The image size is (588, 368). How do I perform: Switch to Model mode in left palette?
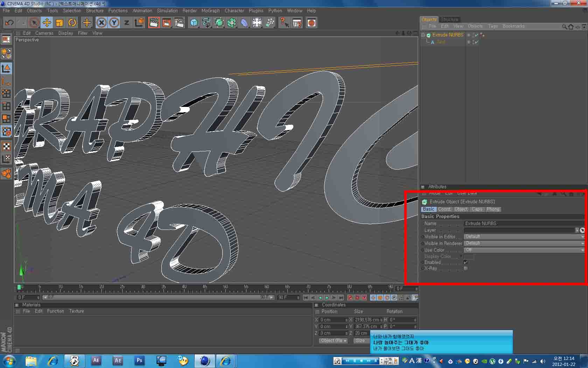coord(6,68)
